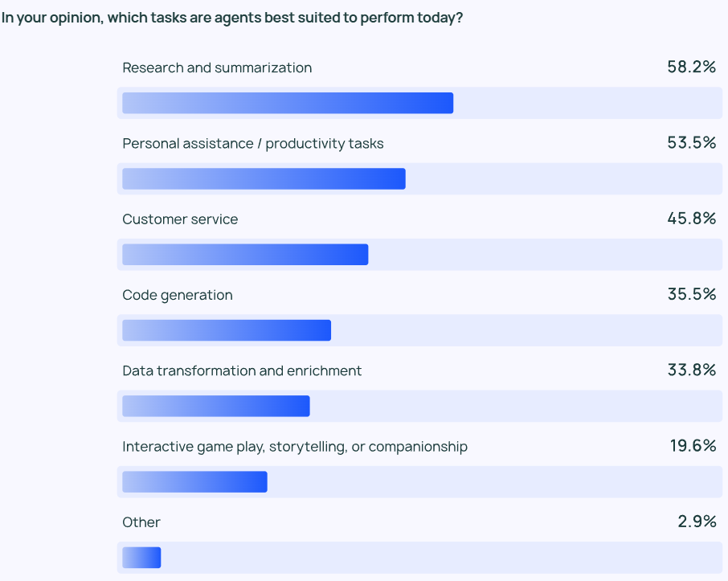Click the Customer service blue bar
Image resolution: width=728 pixels, height=581 pixels.
point(245,255)
